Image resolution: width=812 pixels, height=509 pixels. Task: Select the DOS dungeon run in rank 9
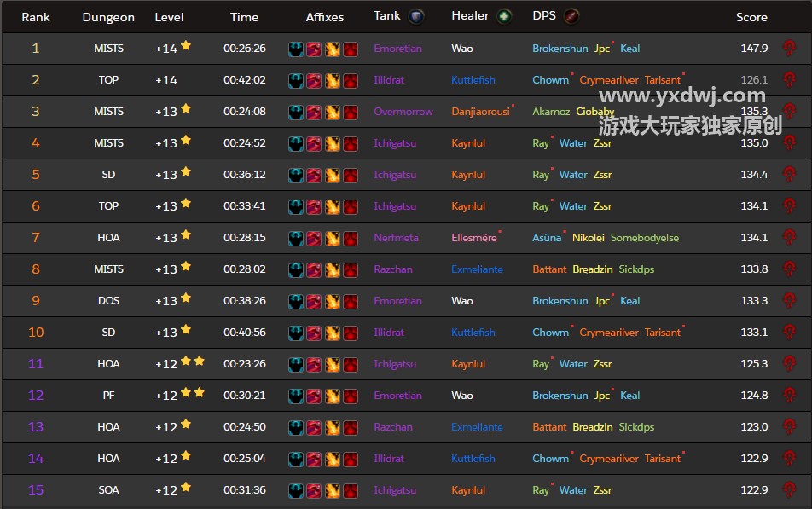click(x=108, y=301)
